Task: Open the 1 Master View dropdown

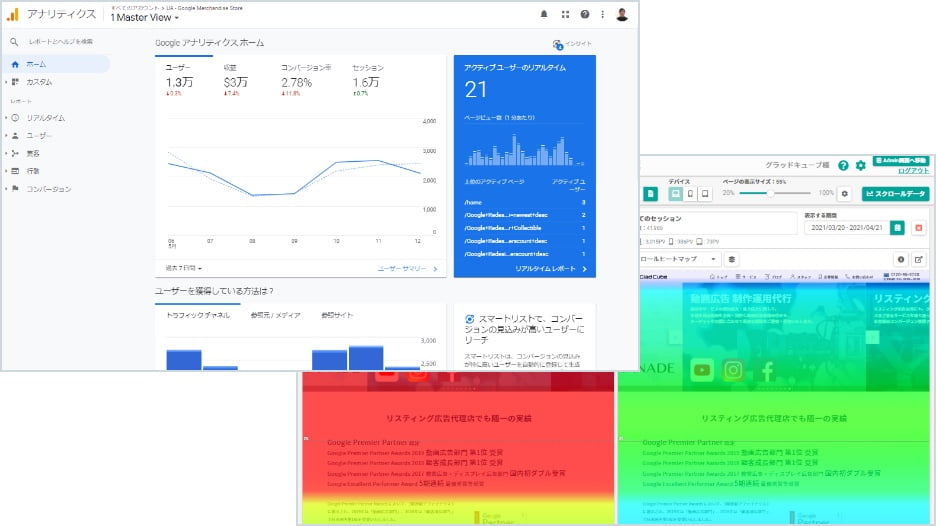Action: pyautogui.click(x=145, y=18)
